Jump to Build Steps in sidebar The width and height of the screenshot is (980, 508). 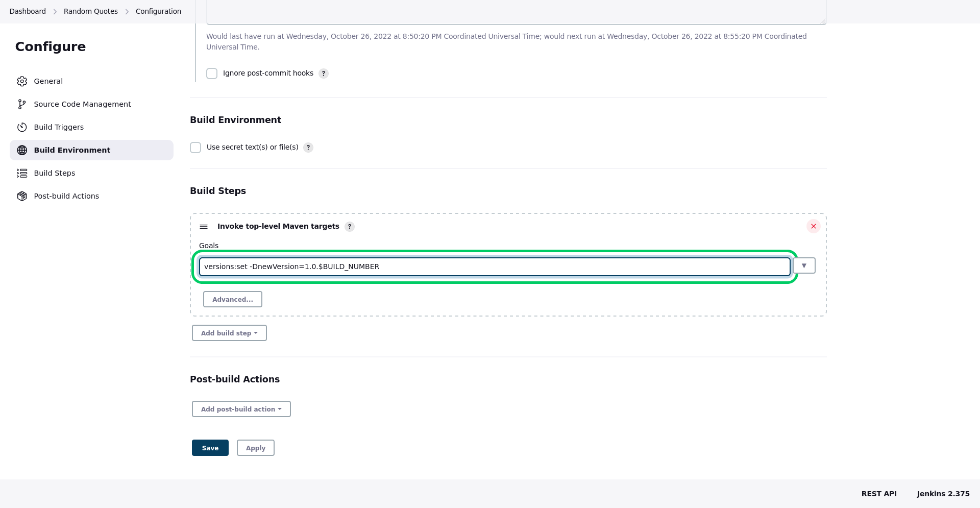(91, 173)
